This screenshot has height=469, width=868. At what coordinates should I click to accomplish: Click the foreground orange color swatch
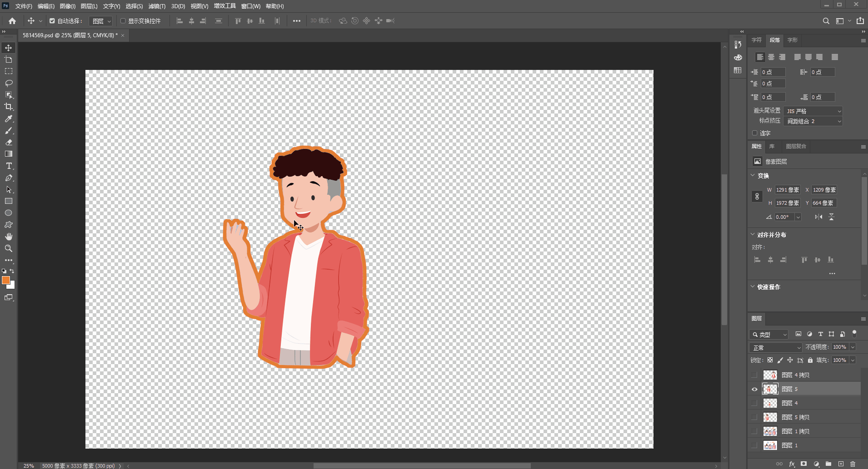5,280
